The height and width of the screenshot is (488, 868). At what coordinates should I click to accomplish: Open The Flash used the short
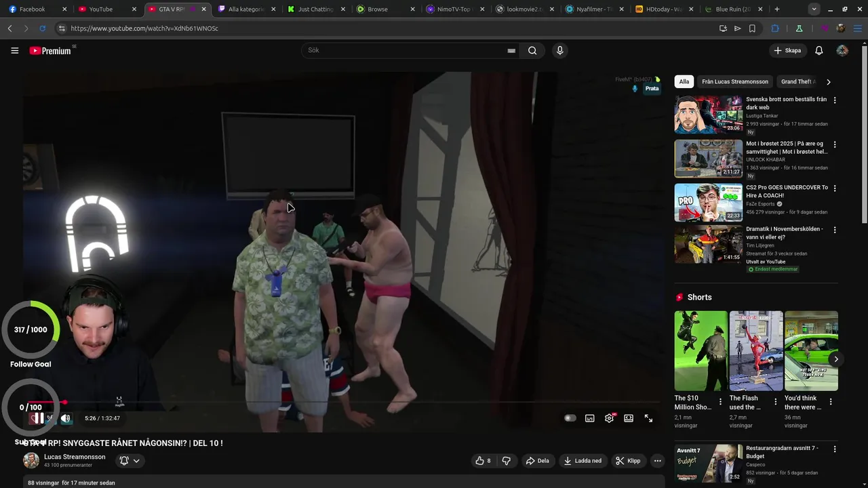pyautogui.click(x=756, y=350)
